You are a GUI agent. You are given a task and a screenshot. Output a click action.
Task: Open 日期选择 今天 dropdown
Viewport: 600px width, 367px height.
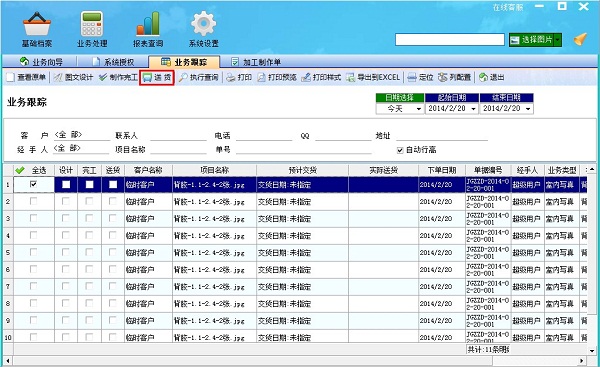pyautogui.click(x=419, y=109)
